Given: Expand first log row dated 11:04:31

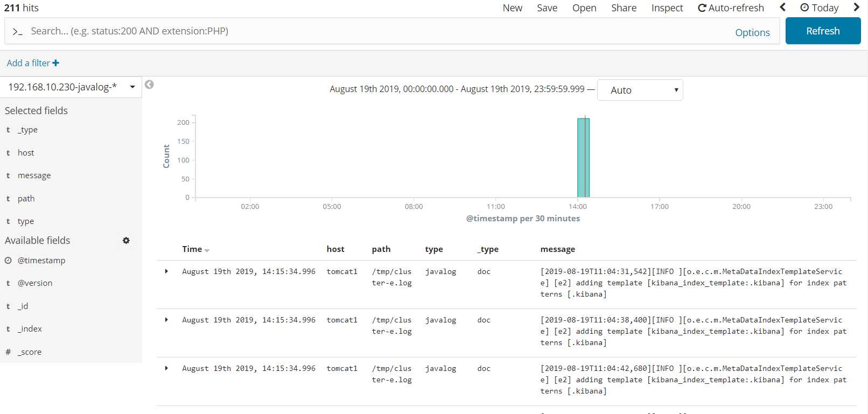Looking at the screenshot, I should 166,271.
